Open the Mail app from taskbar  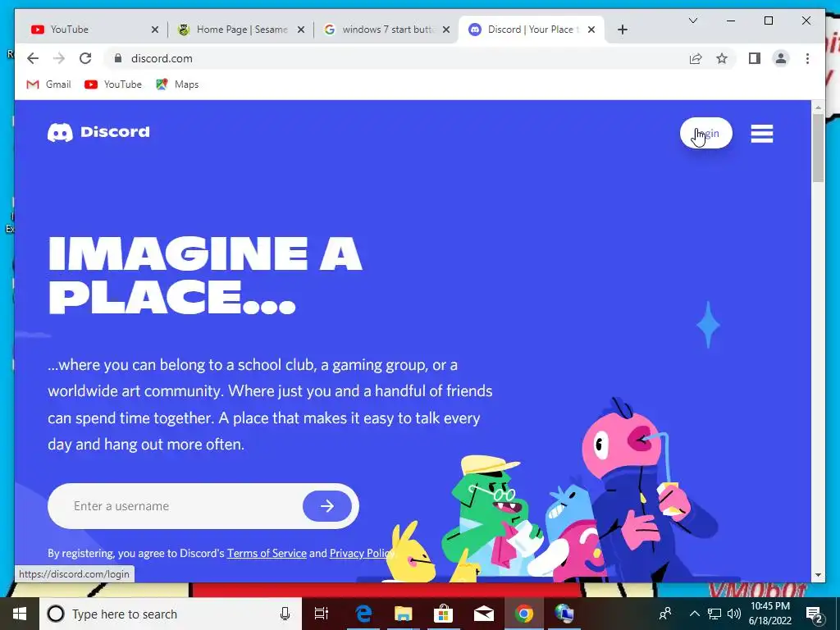click(484, 614)
